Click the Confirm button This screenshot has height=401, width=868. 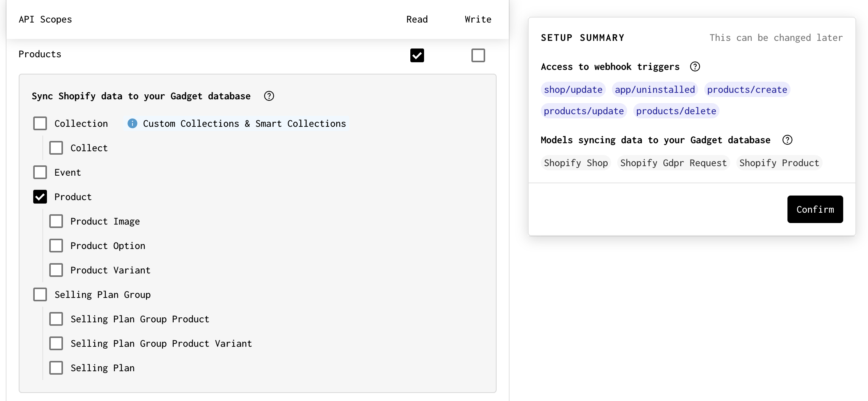pos(815,209)
